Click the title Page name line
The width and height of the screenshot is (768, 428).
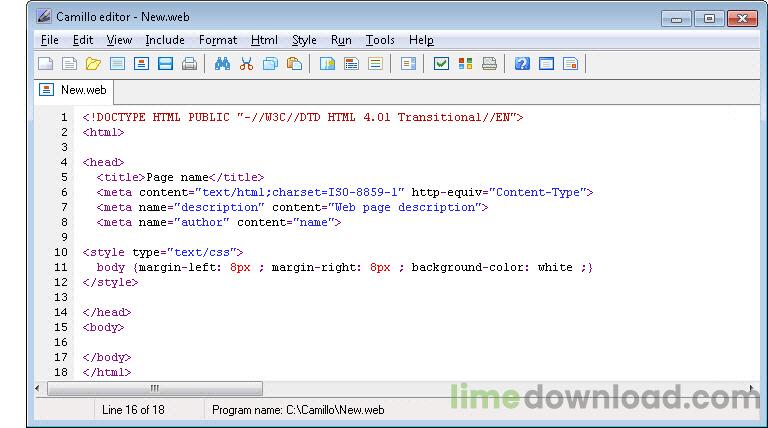click(180, 177)
